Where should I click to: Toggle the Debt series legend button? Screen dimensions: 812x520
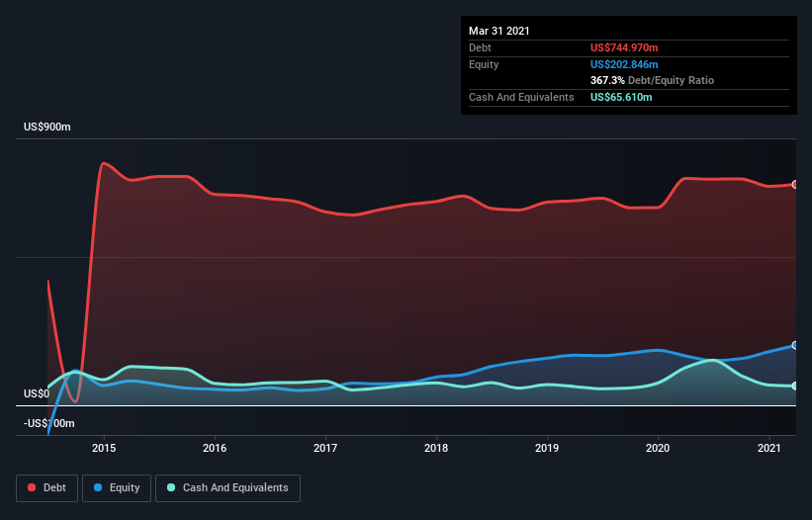click(47, 488)
